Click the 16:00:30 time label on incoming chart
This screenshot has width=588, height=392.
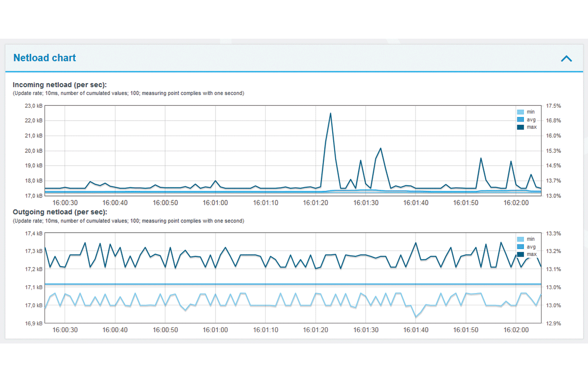pos(65,202)
